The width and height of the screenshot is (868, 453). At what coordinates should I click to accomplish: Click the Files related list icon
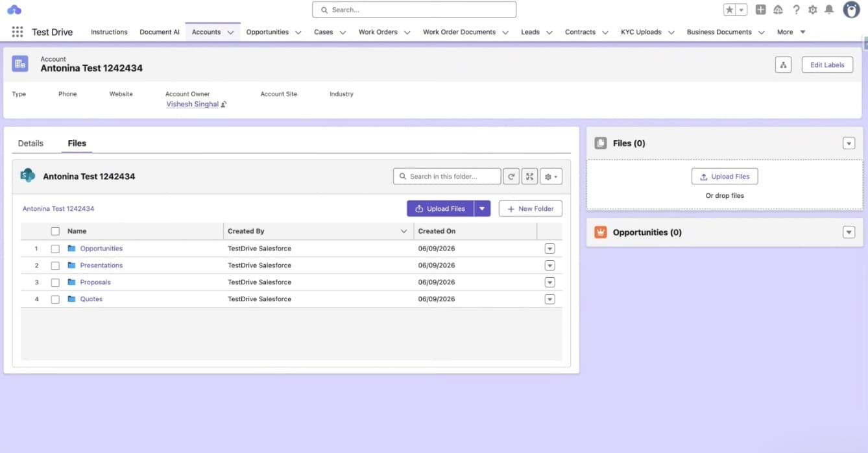click(601, 143)
